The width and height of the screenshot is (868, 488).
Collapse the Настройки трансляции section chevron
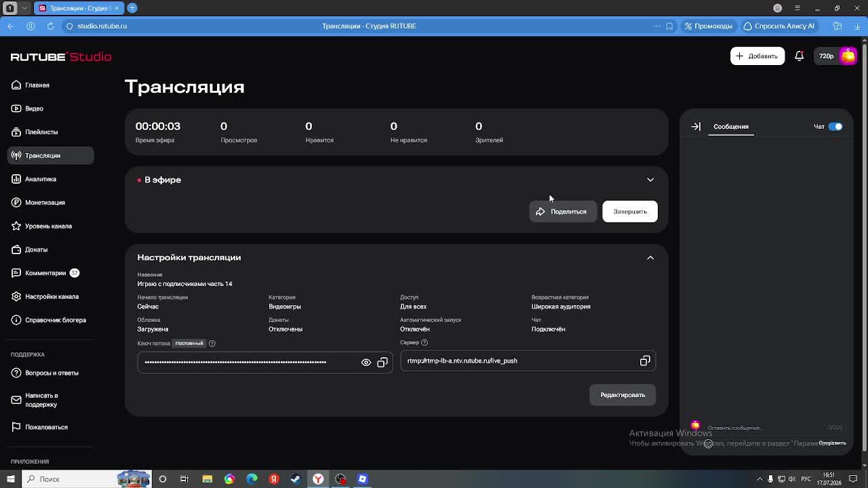click(650, 258)
